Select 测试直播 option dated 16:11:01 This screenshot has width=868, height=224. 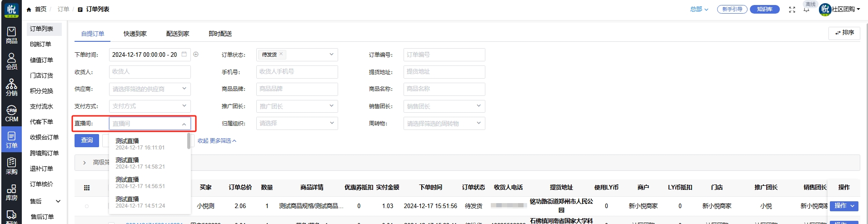pyautogui.click(x=148, y=144)
